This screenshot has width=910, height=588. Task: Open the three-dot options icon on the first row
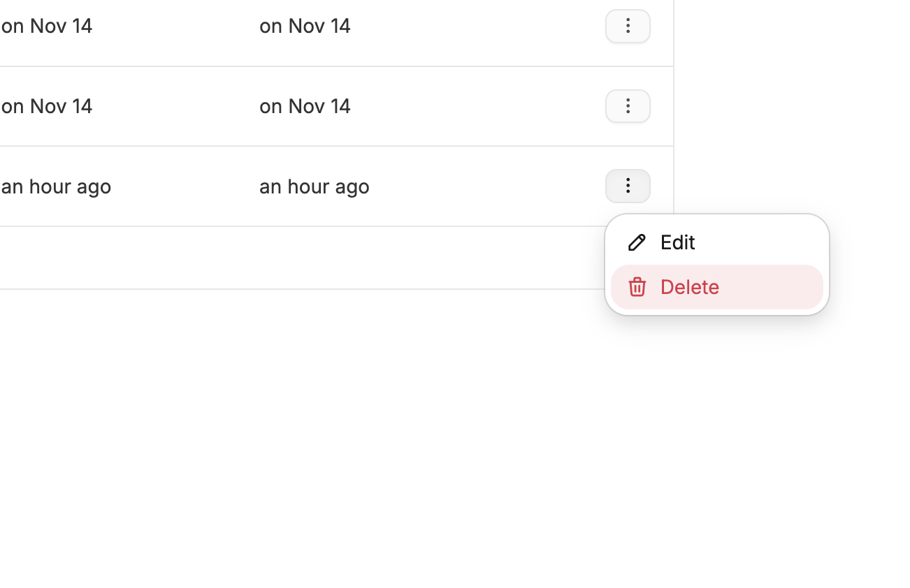coord(627,26)
